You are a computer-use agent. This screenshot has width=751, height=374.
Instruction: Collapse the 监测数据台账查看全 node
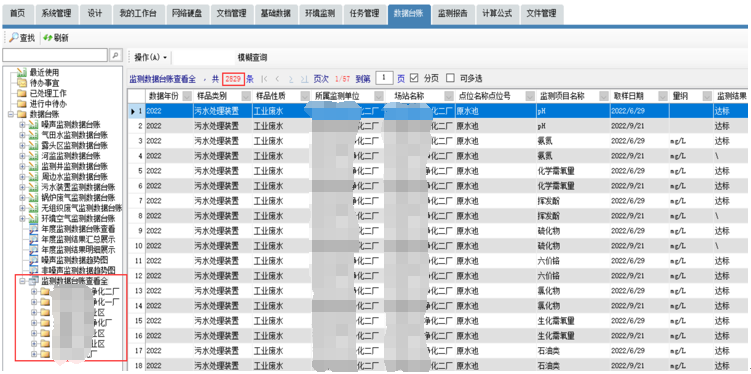22,281
